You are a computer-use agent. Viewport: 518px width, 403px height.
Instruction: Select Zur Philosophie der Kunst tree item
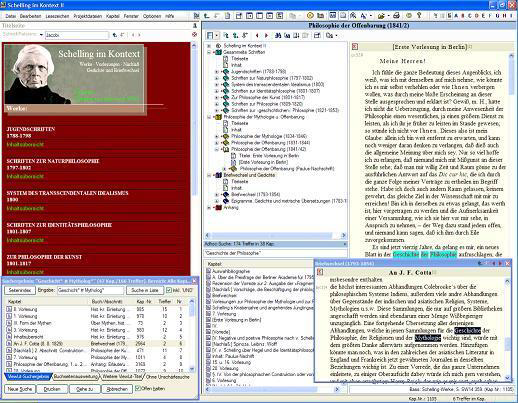coord(268,97)
